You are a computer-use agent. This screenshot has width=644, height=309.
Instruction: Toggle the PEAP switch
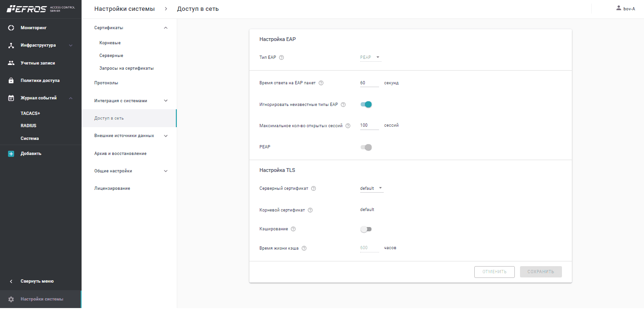[366, 147]
